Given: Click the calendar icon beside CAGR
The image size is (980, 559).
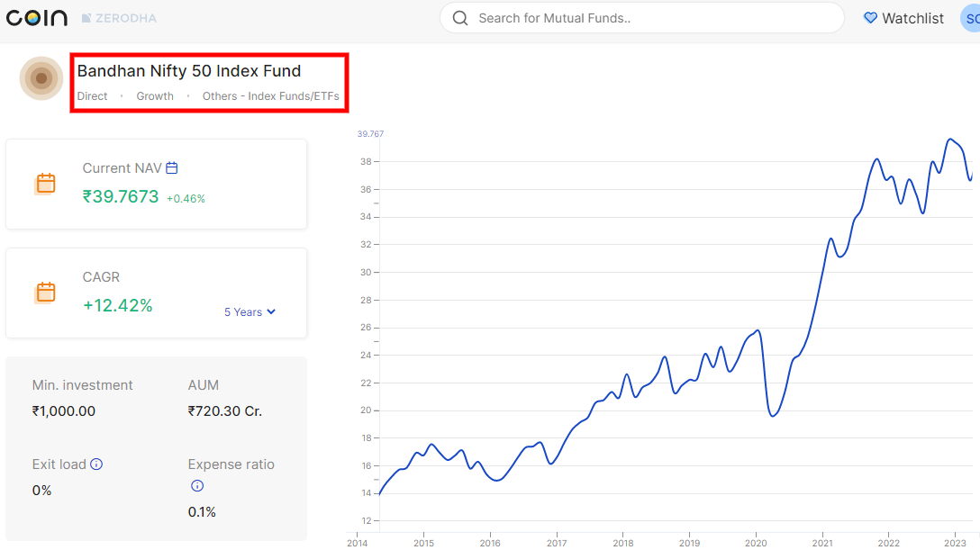Looking at the screenshot, I should click(44, 292).
